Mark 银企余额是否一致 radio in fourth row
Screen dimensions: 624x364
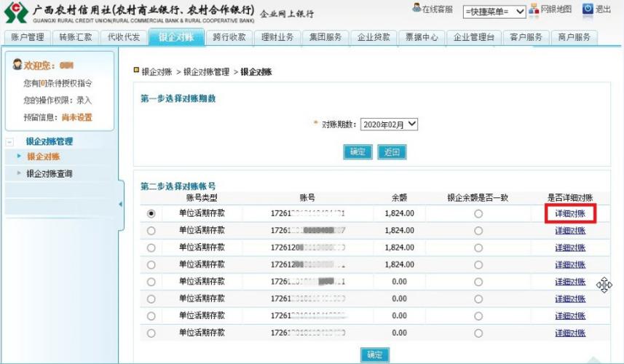[x=478, y=265]
